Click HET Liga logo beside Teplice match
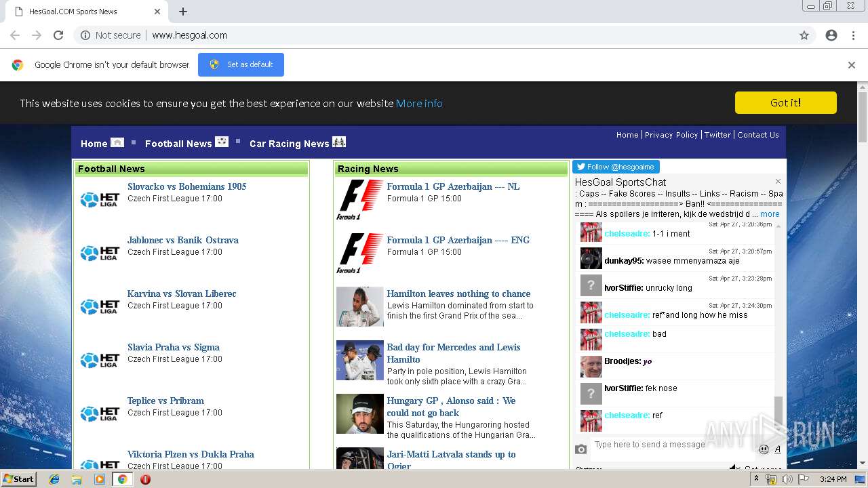 click(x=100, y=414)
